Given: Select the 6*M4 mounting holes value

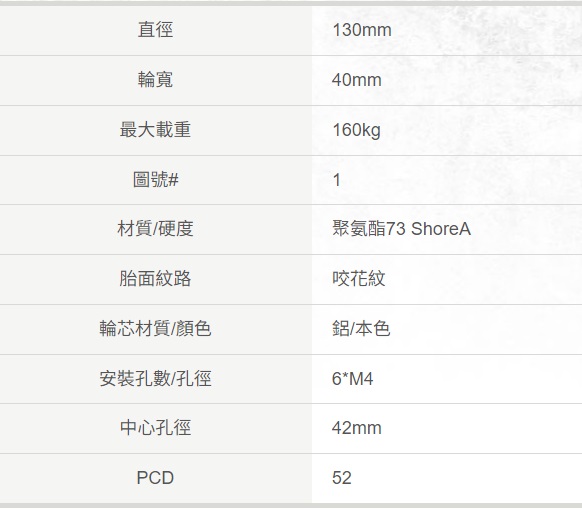Looking at the screenshot, I should [353, 379].
